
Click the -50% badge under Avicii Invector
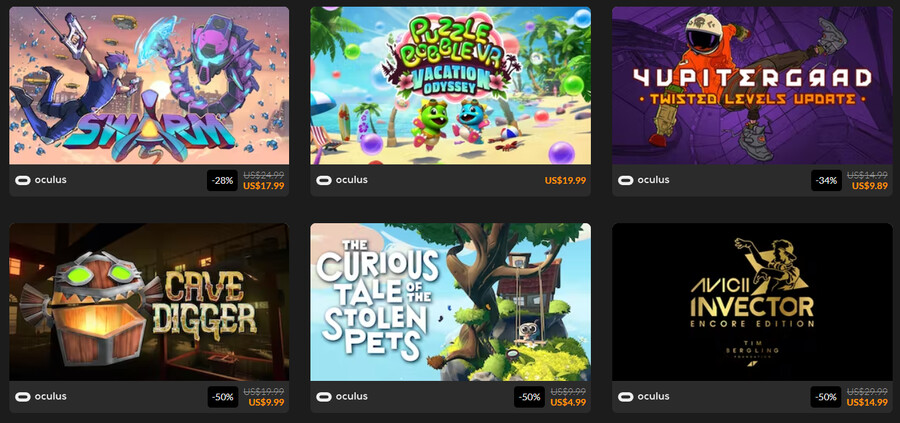[826, 397]
